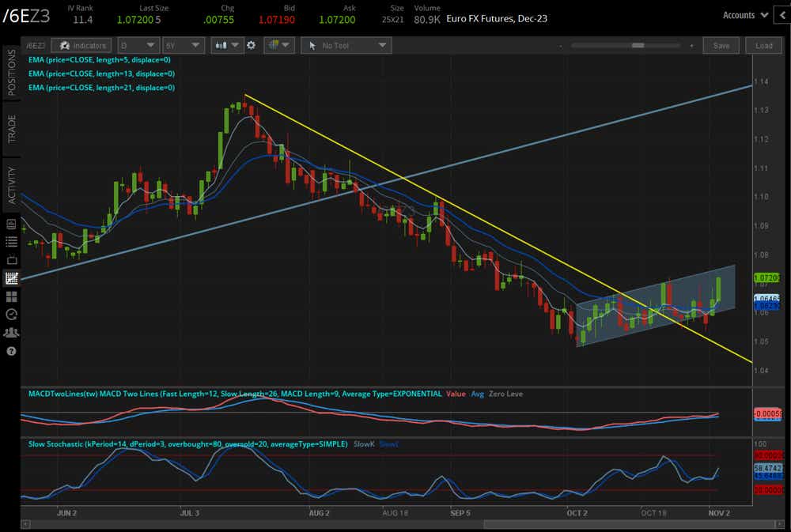
Task: Open the Indicators studies menu
Action: (x=81, y=45)
